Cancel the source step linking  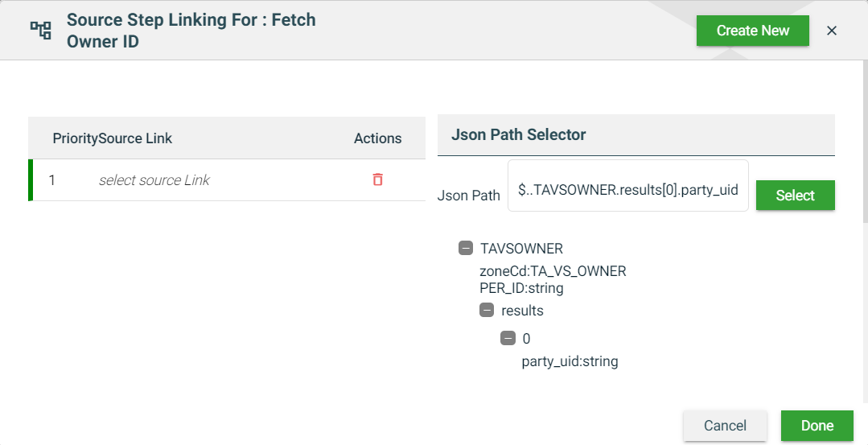click(x=725, y=426)
